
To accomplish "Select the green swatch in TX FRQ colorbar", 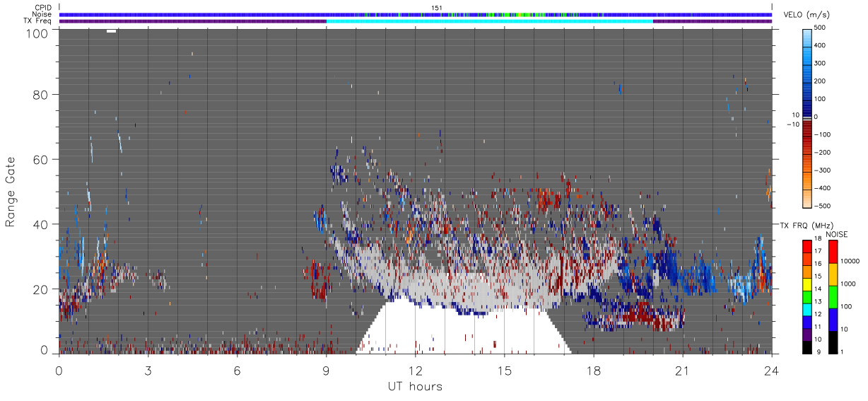I will [x=807, y=296].
